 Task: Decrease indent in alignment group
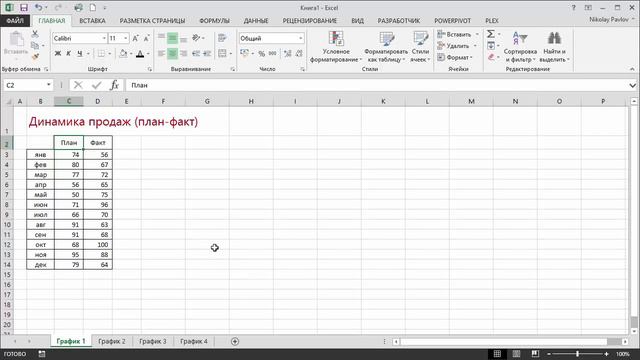point(196,53)
